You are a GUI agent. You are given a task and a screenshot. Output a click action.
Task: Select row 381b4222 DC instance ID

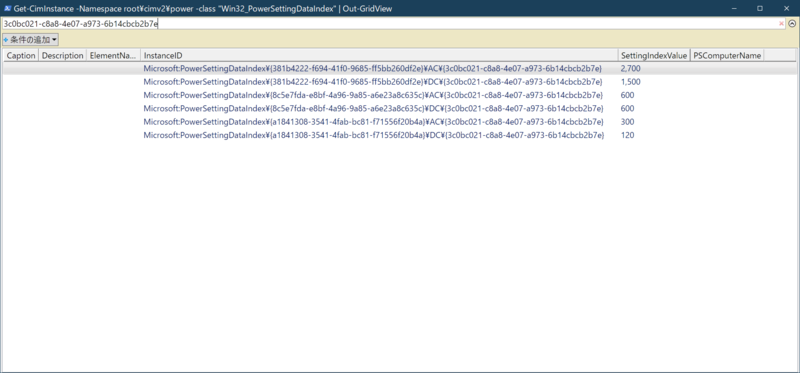(373, 82)
